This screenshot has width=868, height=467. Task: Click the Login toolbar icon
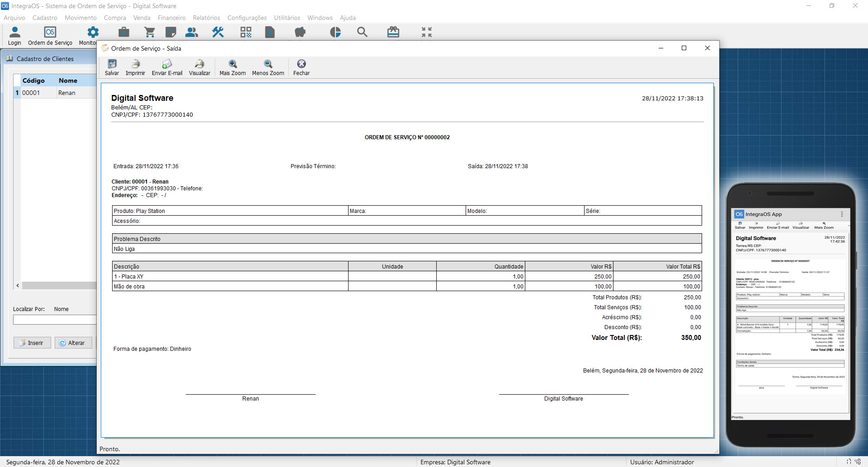14,36
